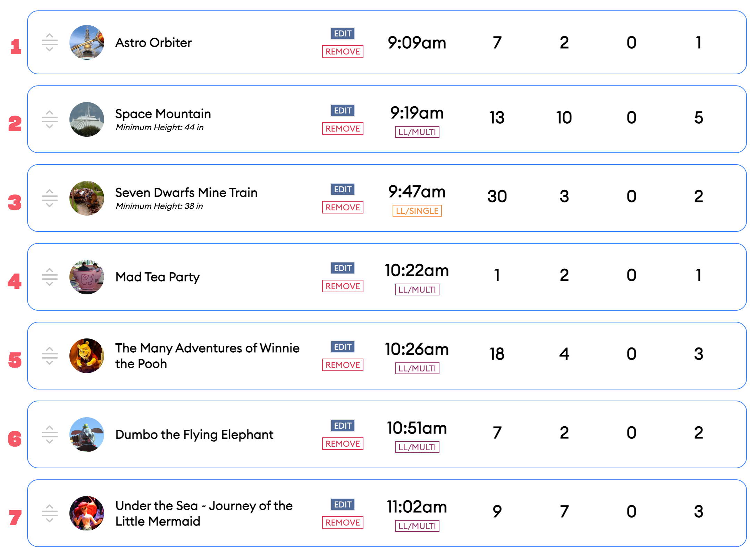This screenshot has height=554, width=756.
Task: Edit the Astro Orbiter plan step
Action: click(343, 33)
